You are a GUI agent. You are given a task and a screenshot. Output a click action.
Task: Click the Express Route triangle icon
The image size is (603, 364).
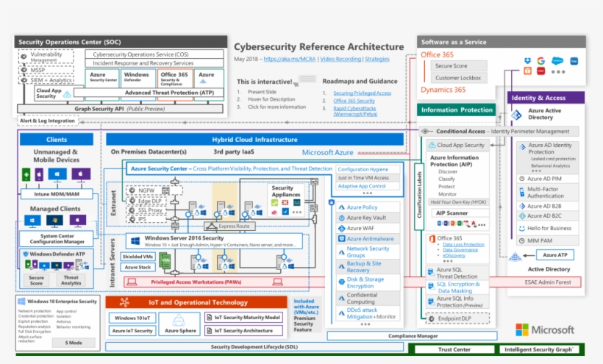pyautogui.click(x=211, y=226)
